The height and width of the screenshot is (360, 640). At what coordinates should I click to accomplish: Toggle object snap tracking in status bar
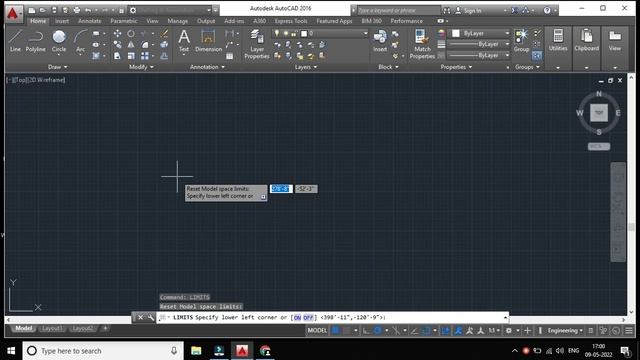click(414, 330)
